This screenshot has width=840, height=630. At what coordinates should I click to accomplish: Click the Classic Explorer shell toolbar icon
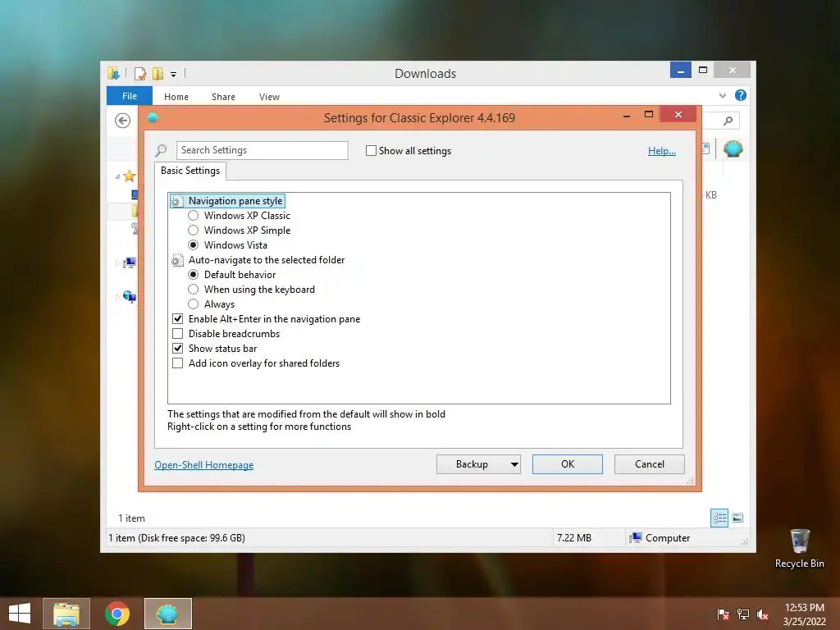(733, 148)
